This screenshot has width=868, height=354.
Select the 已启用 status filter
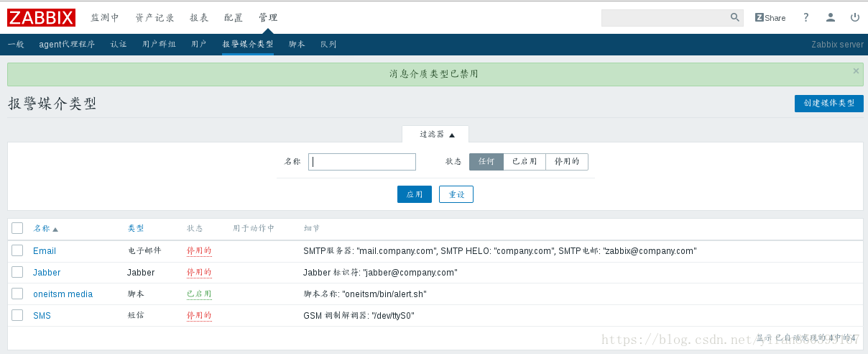point(525,162)
